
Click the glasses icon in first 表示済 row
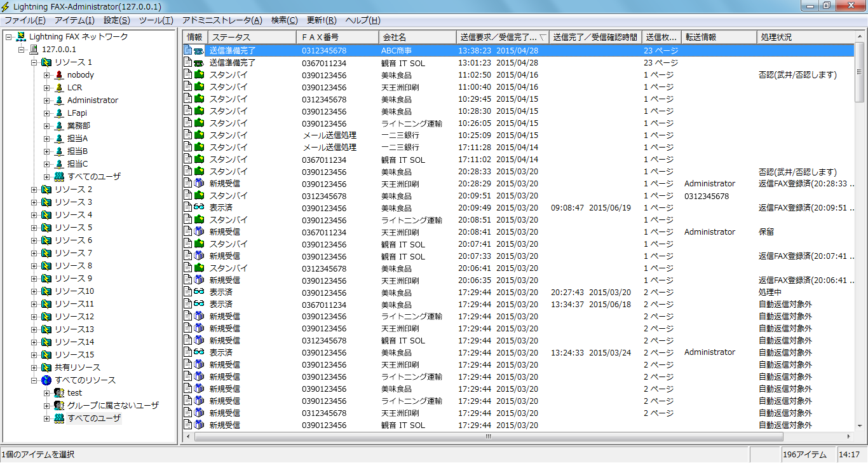click(x=199, y=208)
